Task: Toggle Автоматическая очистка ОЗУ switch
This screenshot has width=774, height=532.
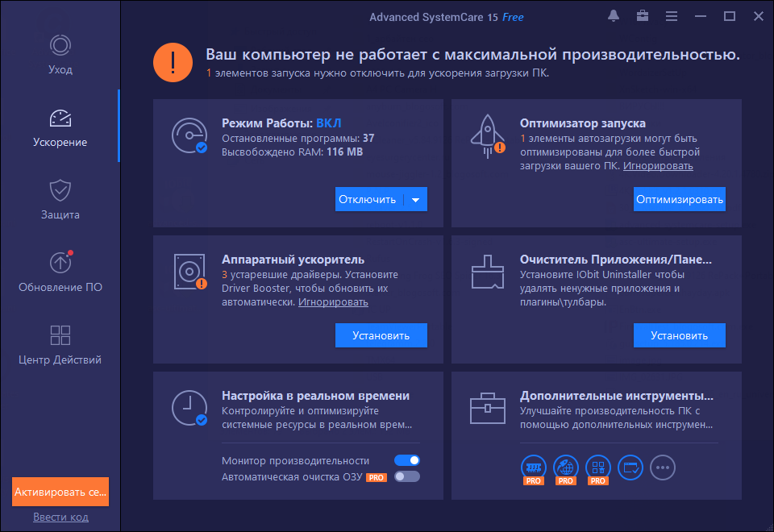Action: coord(407,476)
